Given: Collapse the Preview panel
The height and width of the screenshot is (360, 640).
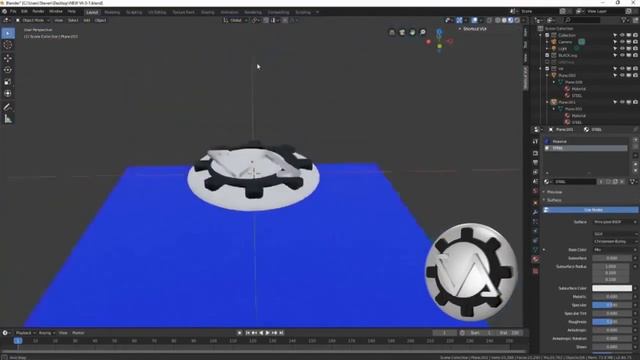Looking at the screenshot, I should tap(553, 192).
